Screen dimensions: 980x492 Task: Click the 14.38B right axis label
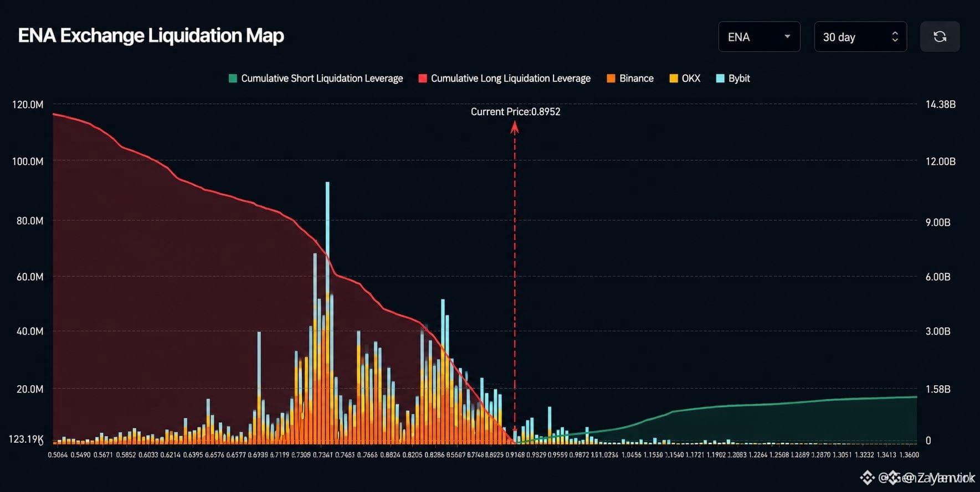point(941,105)
